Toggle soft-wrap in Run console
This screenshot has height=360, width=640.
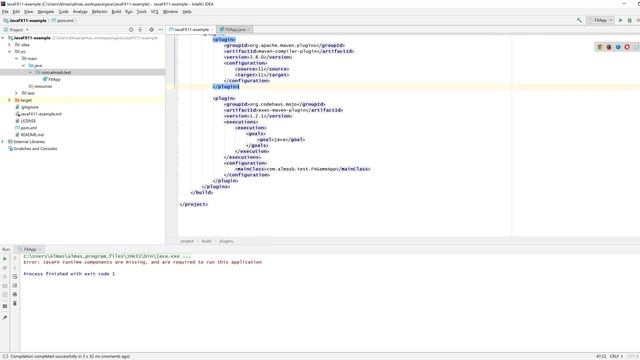point(15,277)
